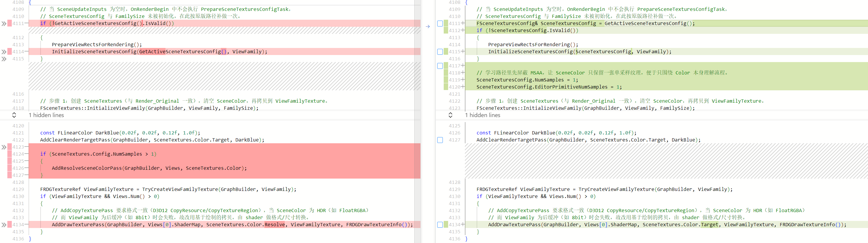The width and height of the screenshot is (868, 243).
Task: Click 'FRDGTextureRef ViewFamilyTexture' line in left pane
Action: tap(168, 189)
